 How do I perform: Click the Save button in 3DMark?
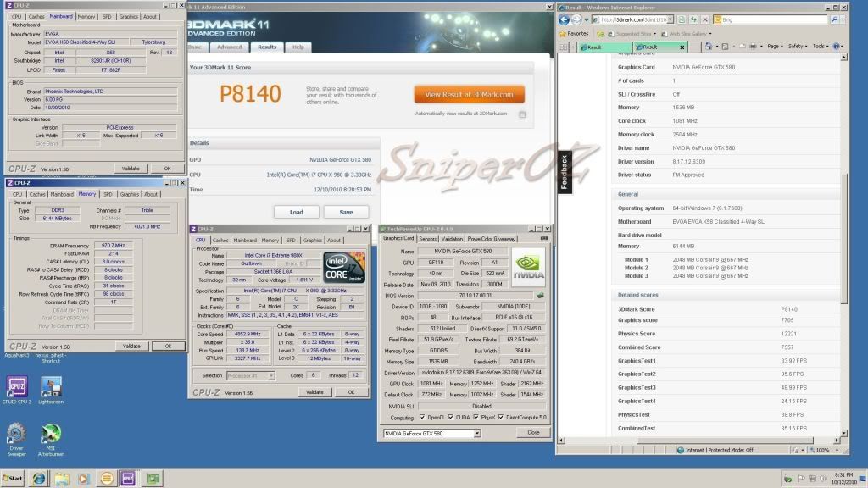(346, 212)
